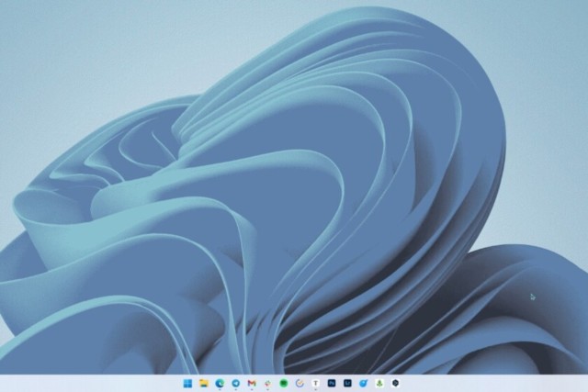Open the green tree app icon
This screenshot has width=588, height=392.
tap(379, 383)
